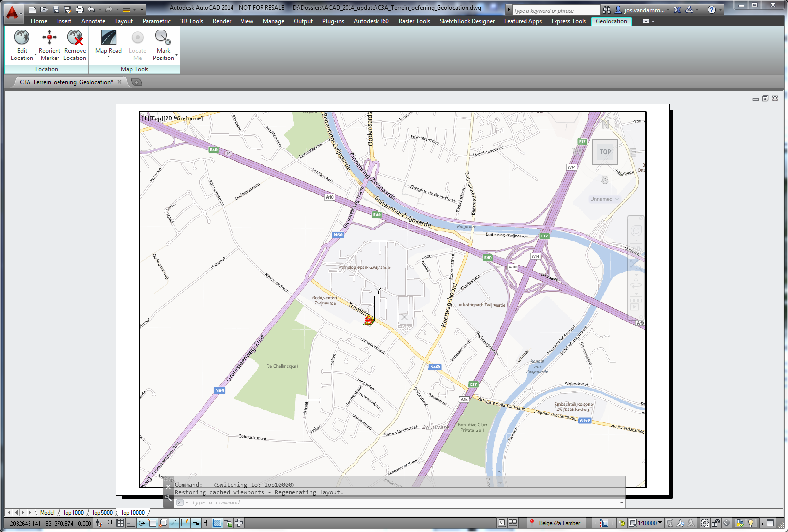Switch to the Model layout tab
The height and width of the screenshot is (532, 788).
tap(47, 512)
